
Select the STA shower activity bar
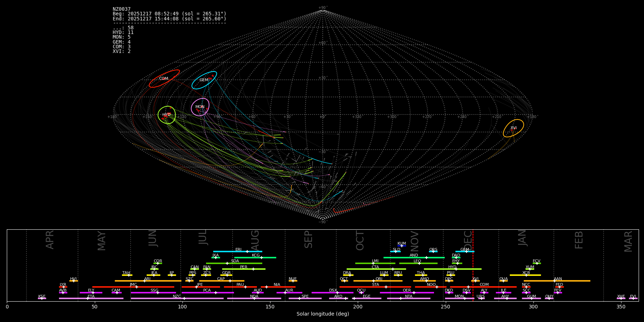375,287
